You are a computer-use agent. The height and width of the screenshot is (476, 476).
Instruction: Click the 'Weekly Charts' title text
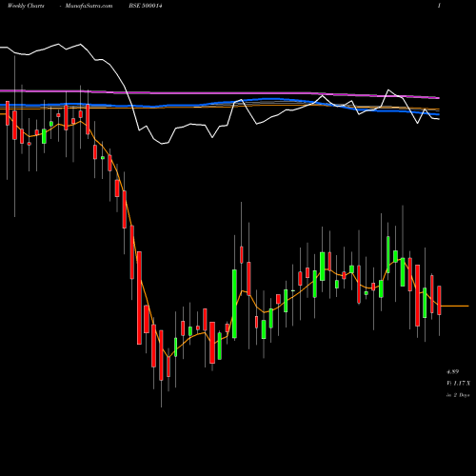(26, 6)
